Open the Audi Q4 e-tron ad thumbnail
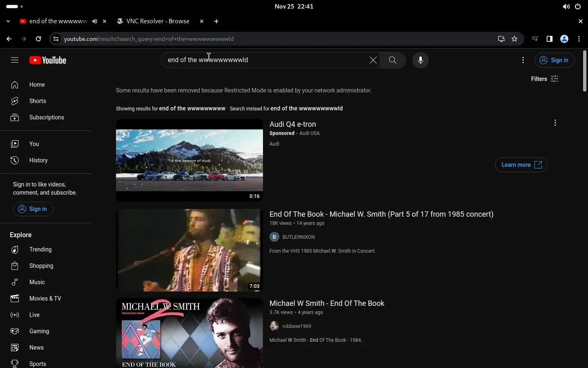 189,160
